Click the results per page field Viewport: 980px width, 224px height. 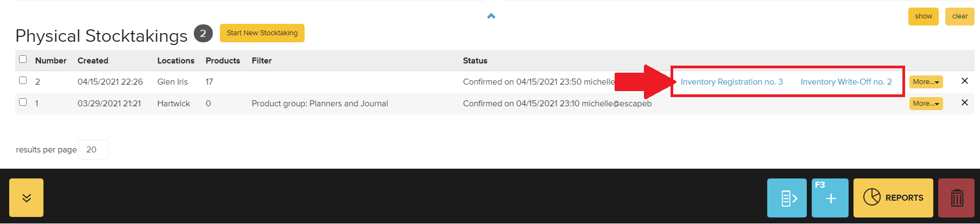click(93, 150)
